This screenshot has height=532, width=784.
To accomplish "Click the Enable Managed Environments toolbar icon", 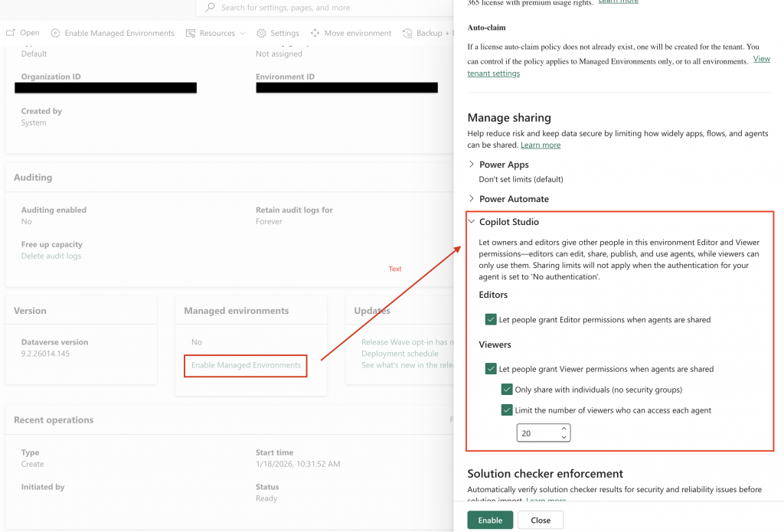I will coord(56,33).
